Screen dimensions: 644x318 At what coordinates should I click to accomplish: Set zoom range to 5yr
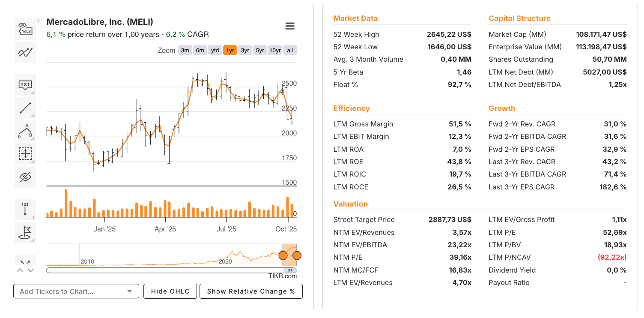tap(260, 50)
